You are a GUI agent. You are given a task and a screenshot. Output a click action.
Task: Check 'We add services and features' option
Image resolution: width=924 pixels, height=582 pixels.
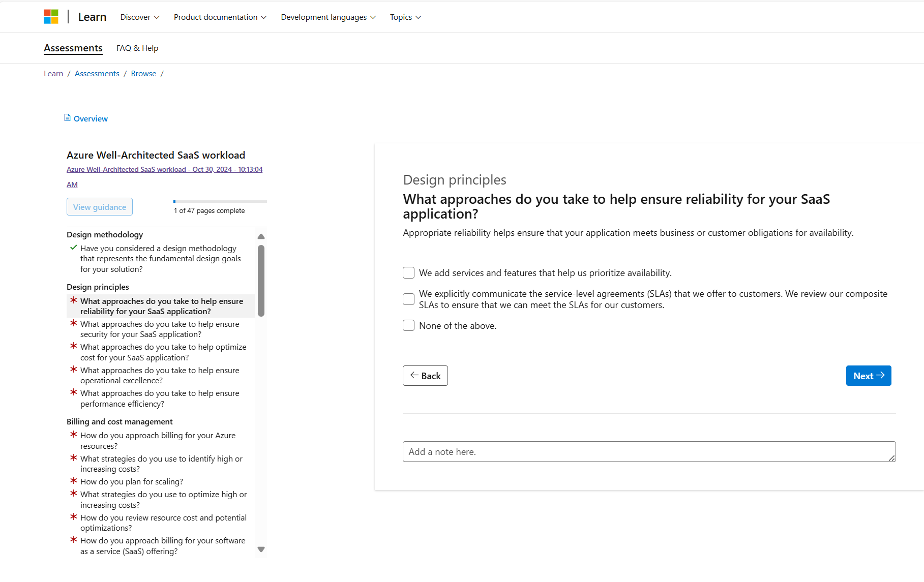408,273
